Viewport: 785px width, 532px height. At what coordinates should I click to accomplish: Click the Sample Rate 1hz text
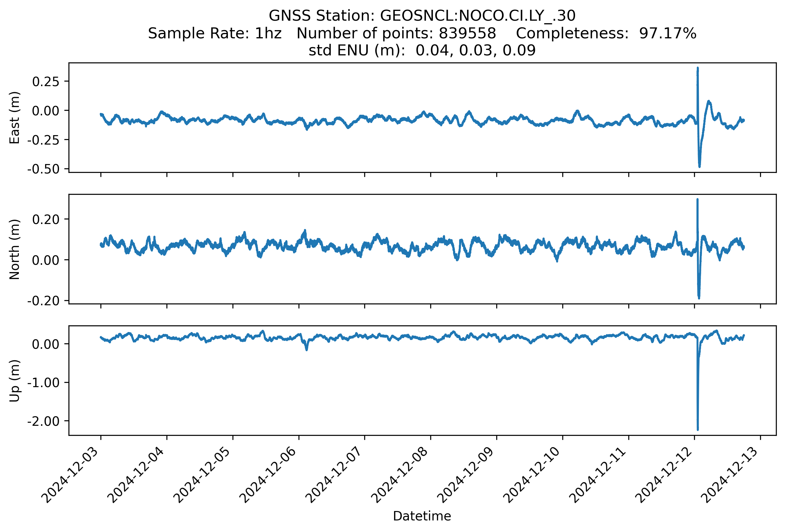click(215, 33)
